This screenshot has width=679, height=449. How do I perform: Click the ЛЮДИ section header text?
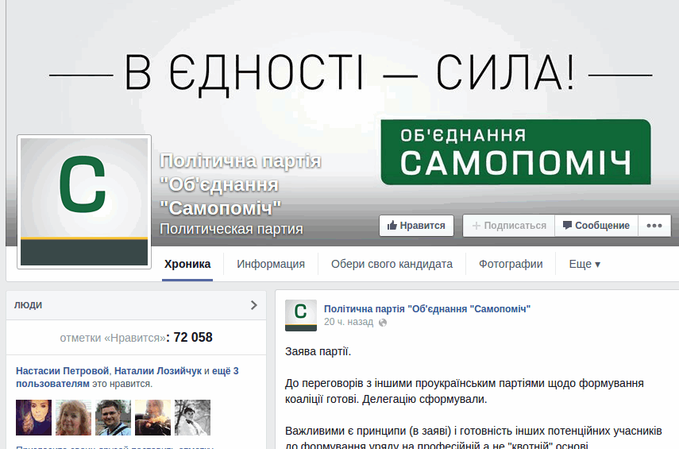click(28, 305)
